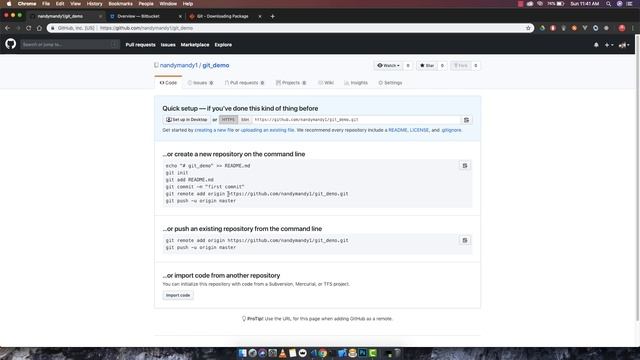Star the git_demo repository
The height and width of the screenshot is (360, 640).
427,66
